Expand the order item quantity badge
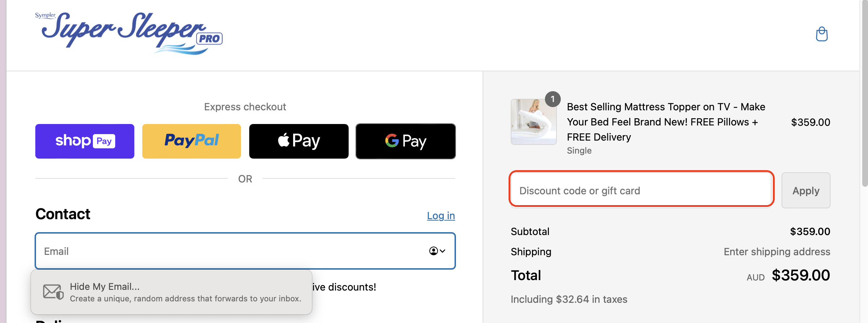868x323 pixels. pos(553,99)
